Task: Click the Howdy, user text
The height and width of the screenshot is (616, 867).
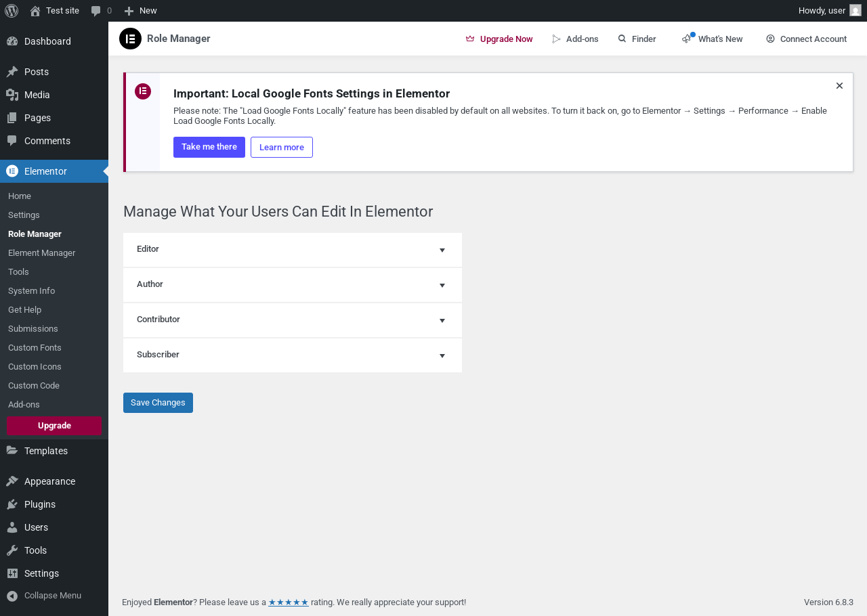Action: coord(822,11)
